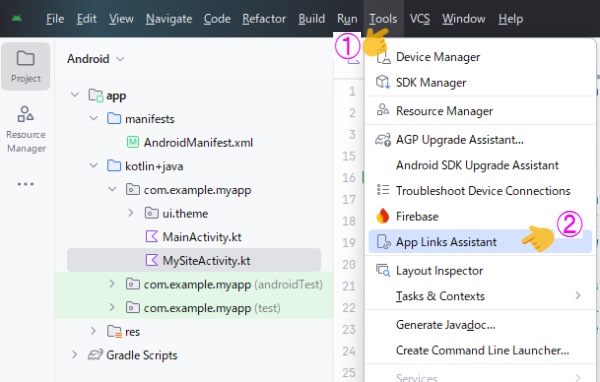
Task: Open the Window menu
Action: click(464, 19)
